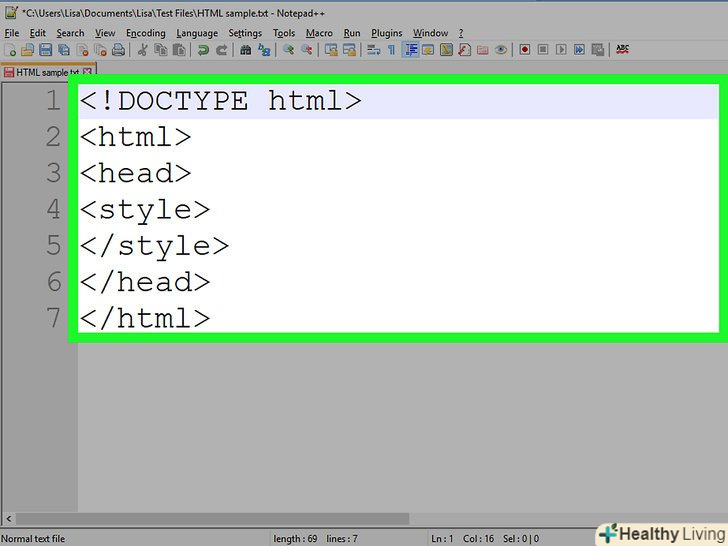The width and height of the screenshot is (728, 546).
Task: Click the Redo arrow icon
Action: 221,50
